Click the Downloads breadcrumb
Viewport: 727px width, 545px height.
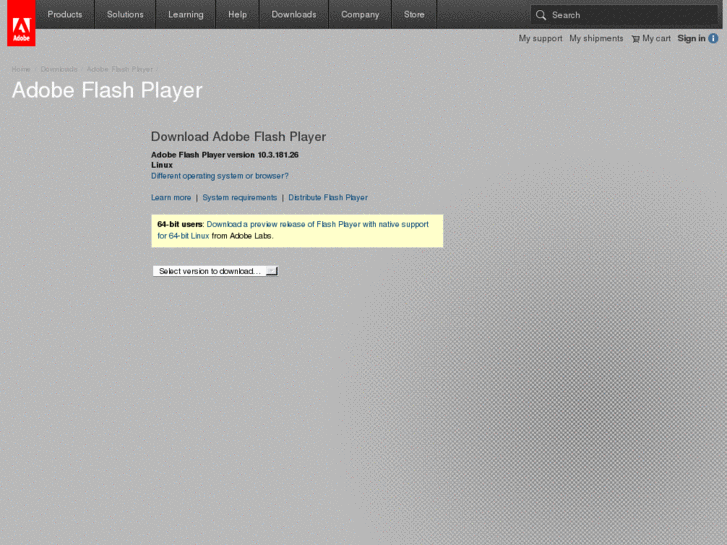(59, 69)
